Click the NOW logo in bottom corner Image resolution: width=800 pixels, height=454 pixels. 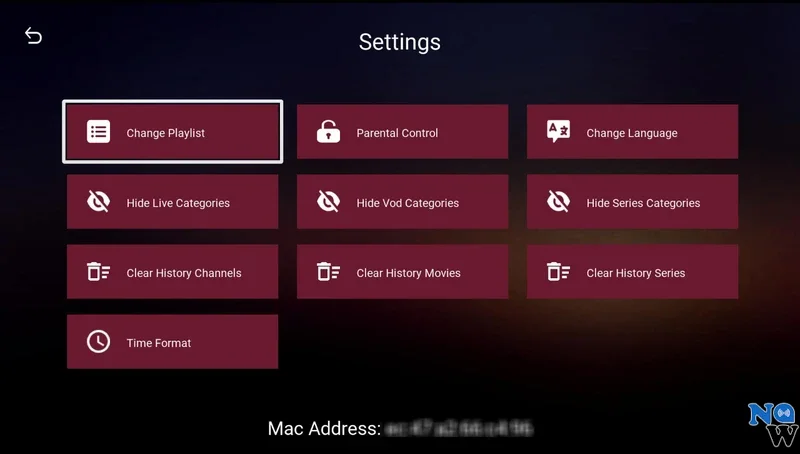point(772,424)
